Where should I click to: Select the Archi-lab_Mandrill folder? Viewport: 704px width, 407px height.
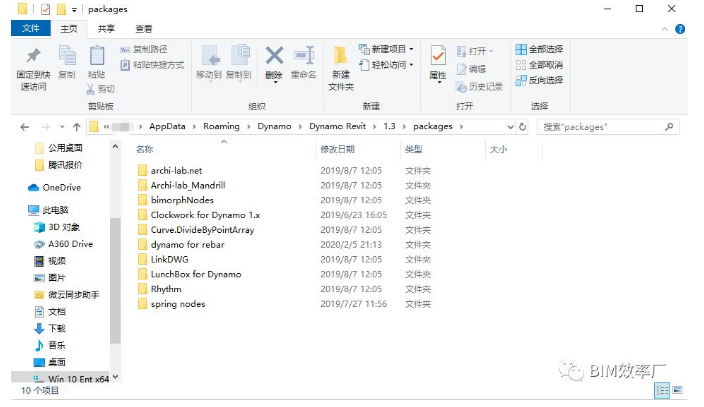click(188, 186)
